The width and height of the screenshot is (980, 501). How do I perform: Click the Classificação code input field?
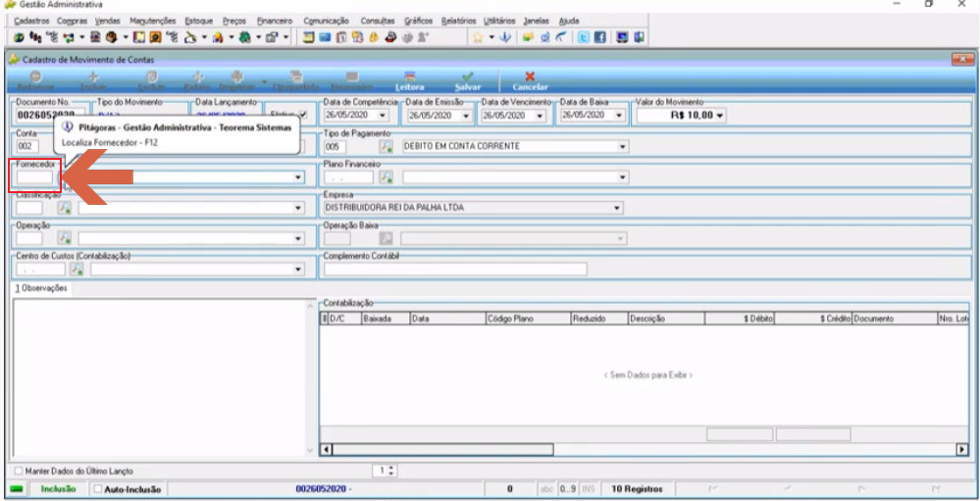pyautogui.click(x=29, y=208)
